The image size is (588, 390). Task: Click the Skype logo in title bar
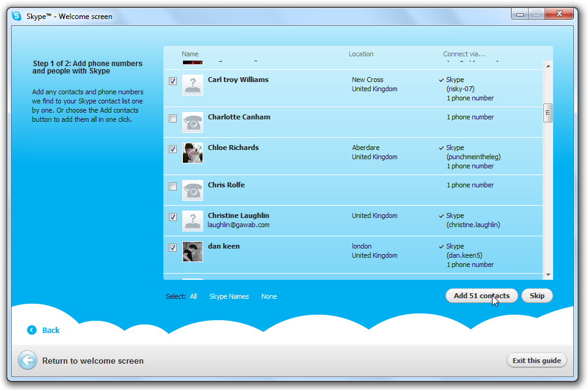(x=17, y=16)
